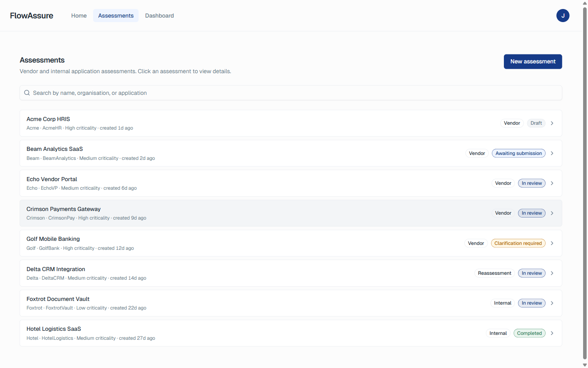Select the Assessments navigation tab
This screenshot has height=368, width=588.
[x=116, y=16]
